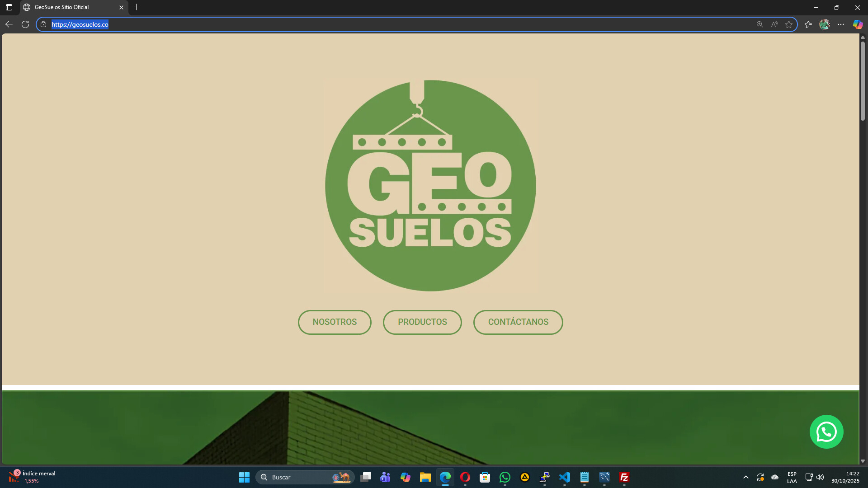Open the tab actions menu icon

coord(9,7)
